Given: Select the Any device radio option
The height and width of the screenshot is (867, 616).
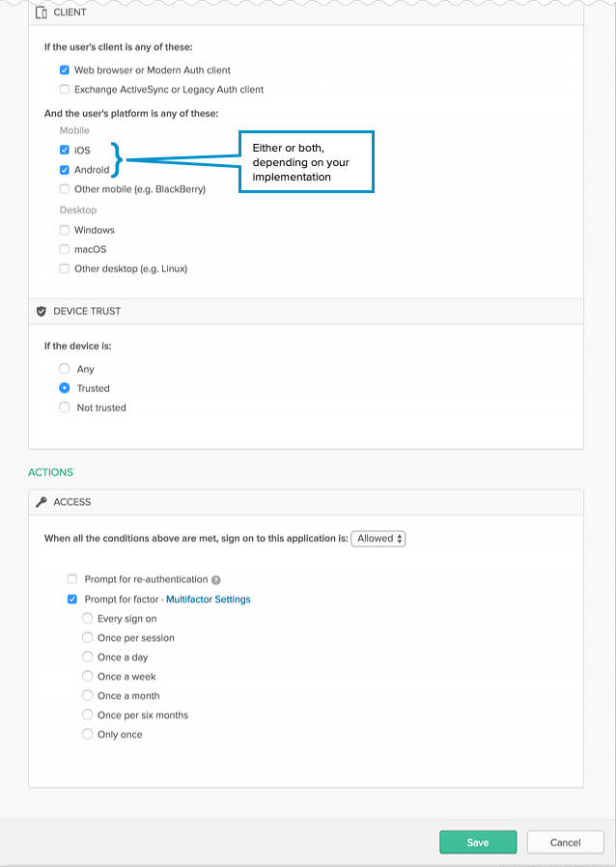Looking at the screenshot, I should pyautogui.click(x=65, y=369).
